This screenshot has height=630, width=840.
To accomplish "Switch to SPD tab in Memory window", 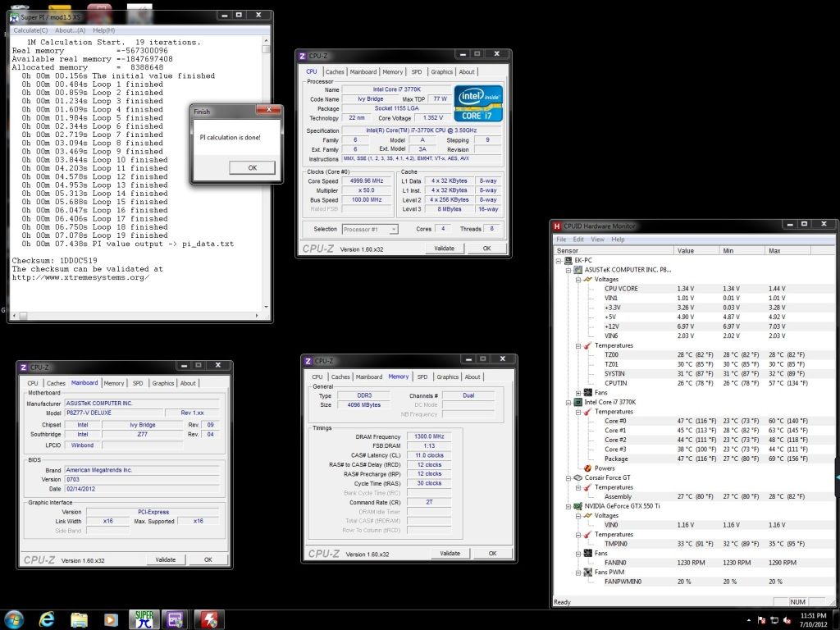I will (x=422, y=377).
